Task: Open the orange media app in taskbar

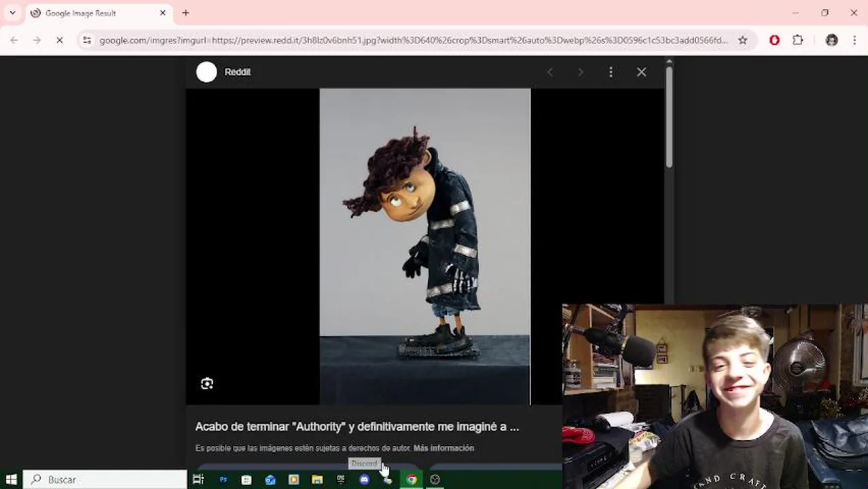Action: pyautogui.click(x=293, y=479)
